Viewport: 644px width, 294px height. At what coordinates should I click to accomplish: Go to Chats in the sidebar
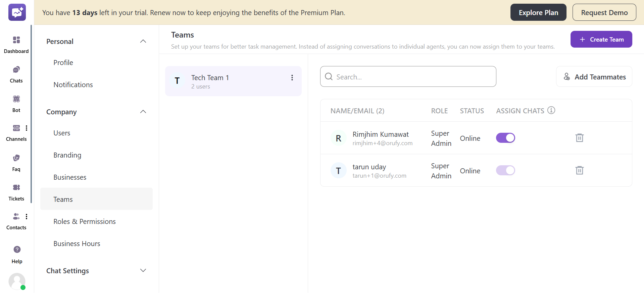point(16,70)
